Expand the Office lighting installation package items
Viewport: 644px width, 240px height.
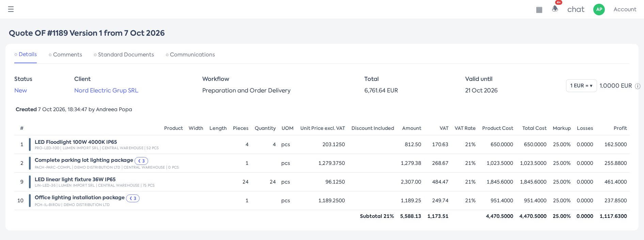[133, 198]
